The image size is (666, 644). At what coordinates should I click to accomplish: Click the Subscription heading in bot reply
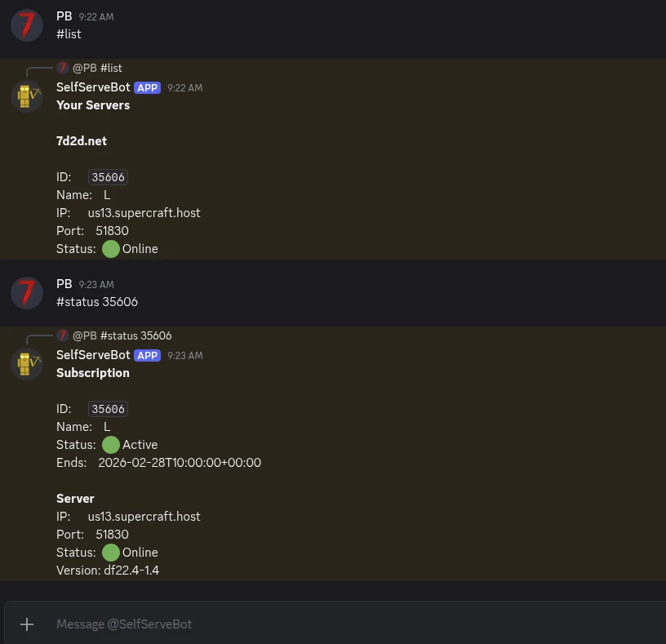point(92,372)
